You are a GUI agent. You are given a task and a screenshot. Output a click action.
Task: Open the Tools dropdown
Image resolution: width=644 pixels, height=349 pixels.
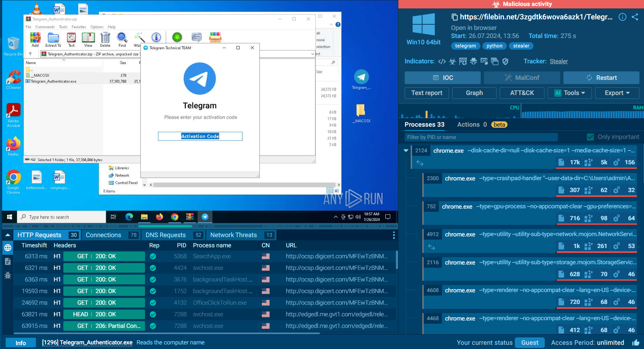coord(570,93)
